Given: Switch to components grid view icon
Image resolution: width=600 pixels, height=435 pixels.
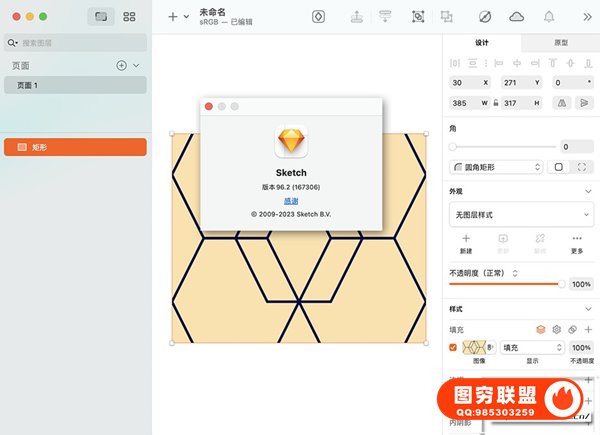Looking at the screenshot, I should (129, 17).
